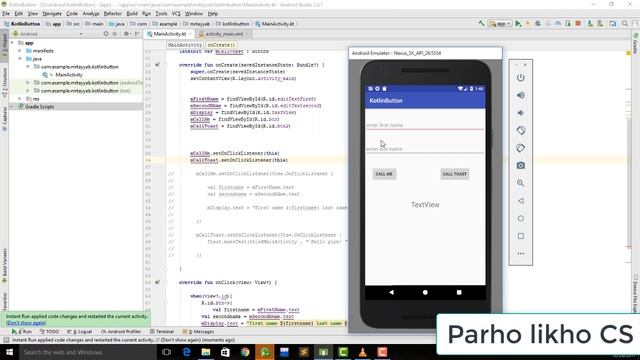This screenshot has height=360, width=640.
Task: Click the Search Everywhere magnifier icon
Action: (625, 24)
